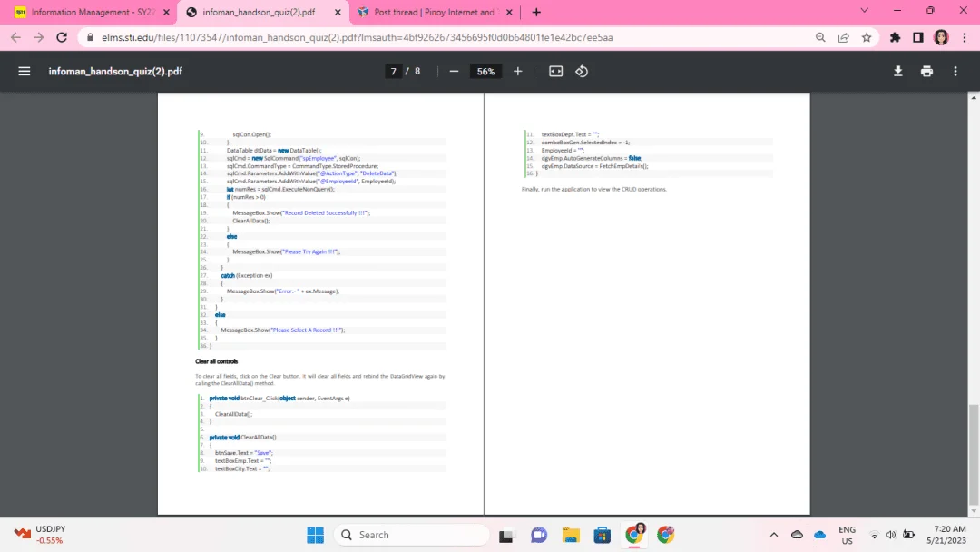
Task: Click the 56% zoom level field
Action: pyautogui.click(x=485, y=71)
